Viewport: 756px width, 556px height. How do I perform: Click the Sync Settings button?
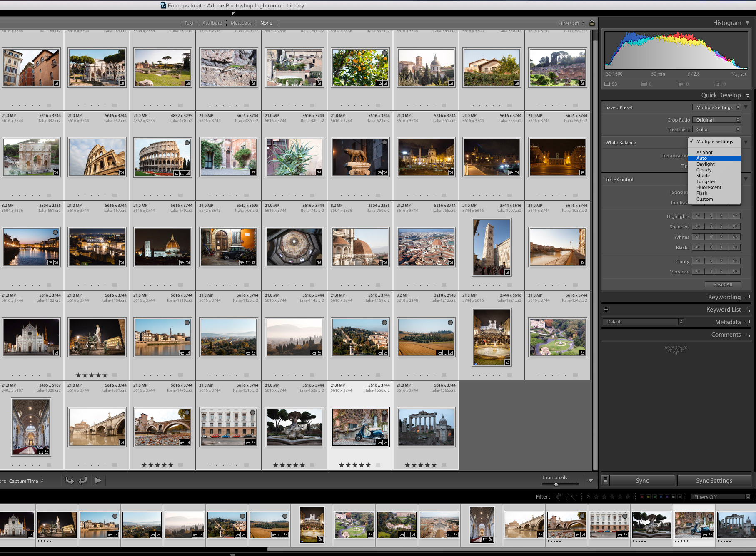point(714,481)
